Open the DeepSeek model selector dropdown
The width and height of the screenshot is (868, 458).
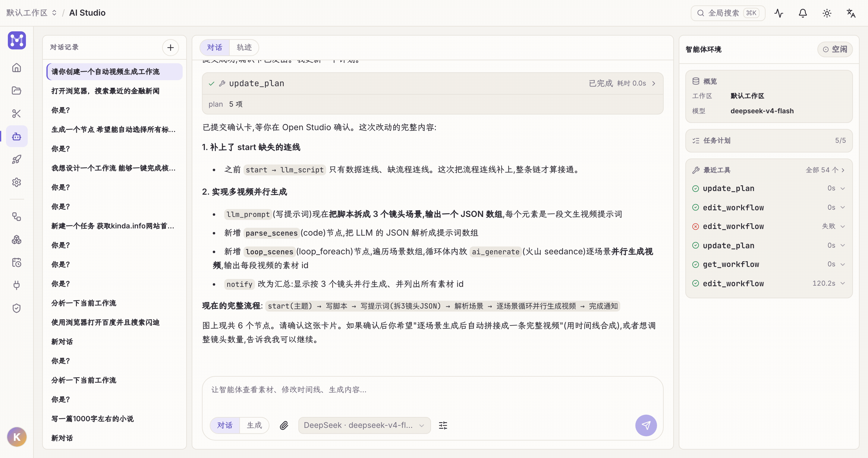364,425
